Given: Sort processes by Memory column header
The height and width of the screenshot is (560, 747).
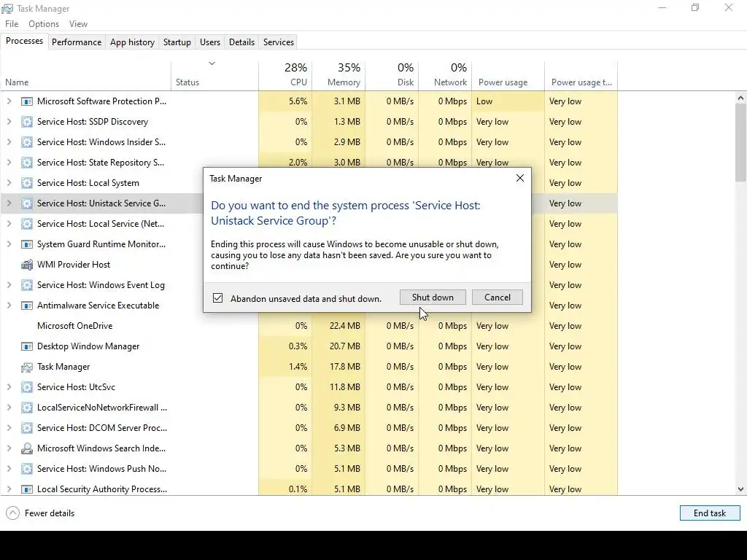Looking at the screenshot, I should pos(338,75).
